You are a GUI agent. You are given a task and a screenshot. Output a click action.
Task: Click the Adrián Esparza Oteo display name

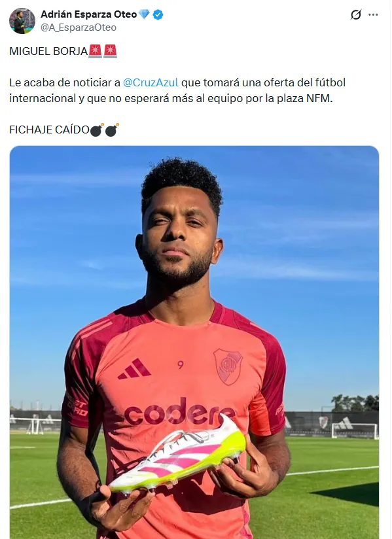click(89, 14)
